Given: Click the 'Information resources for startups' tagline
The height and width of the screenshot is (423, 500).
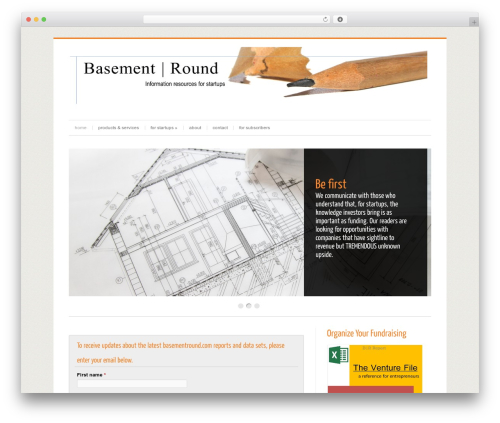Looking at the screenshot, I should [185, 84].
